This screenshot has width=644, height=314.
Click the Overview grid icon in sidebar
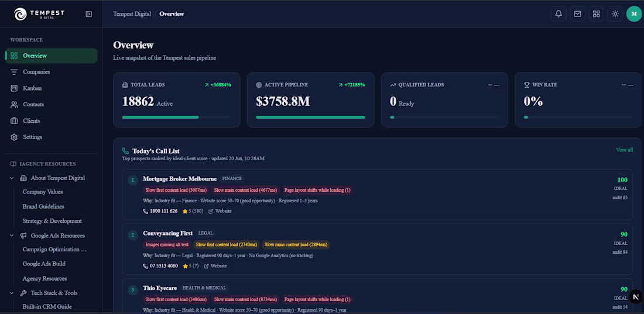pyautogui.click(x=14, y=56)
